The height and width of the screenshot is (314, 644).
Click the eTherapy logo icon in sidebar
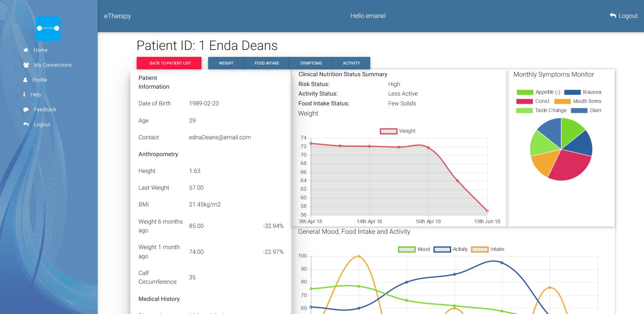[48, 28]
